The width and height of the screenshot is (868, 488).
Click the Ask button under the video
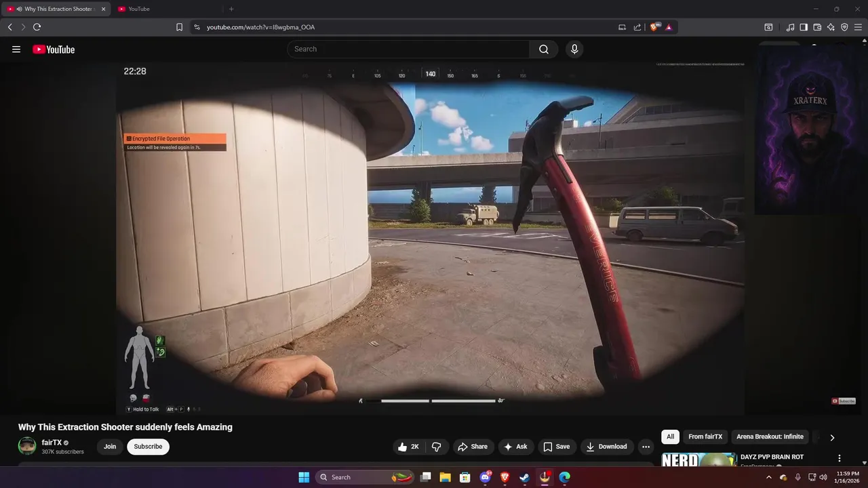pyautogui.click(x=515, y=447)
